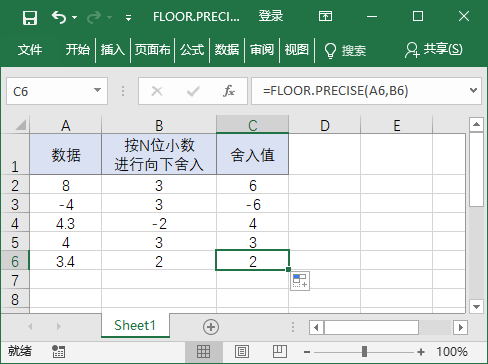This screenshot has height=364, width=488.
Task: Click the 登录 sign-in button
Action: coord(271,16)
